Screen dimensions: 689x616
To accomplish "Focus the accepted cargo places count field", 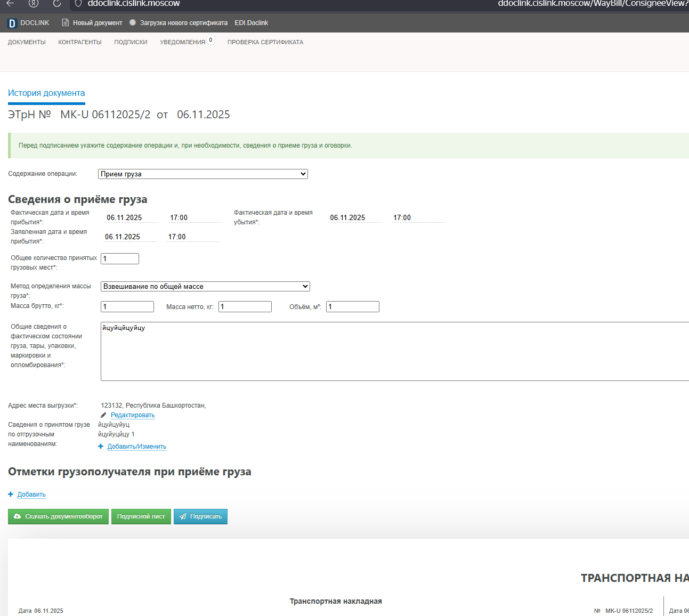I will [x=120, y=258].
